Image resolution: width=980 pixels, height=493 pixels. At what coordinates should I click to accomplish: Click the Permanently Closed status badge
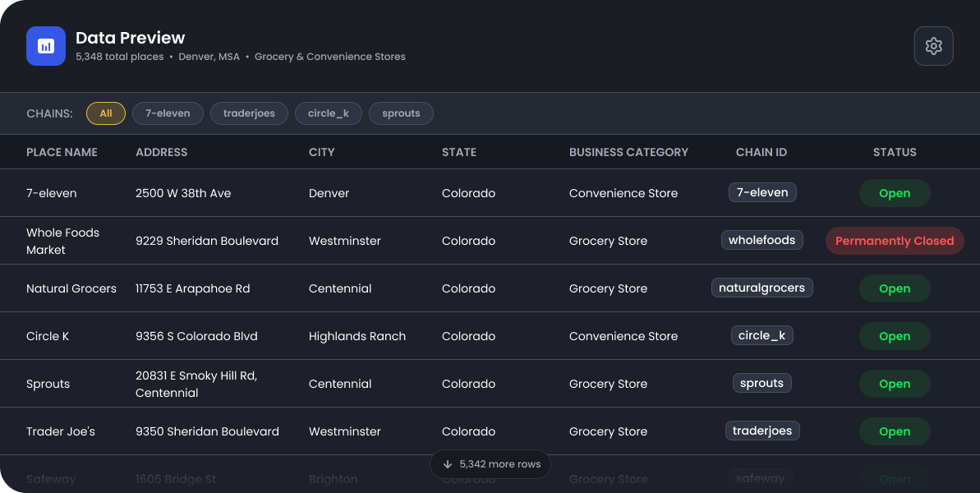click(x=895, y=241)
